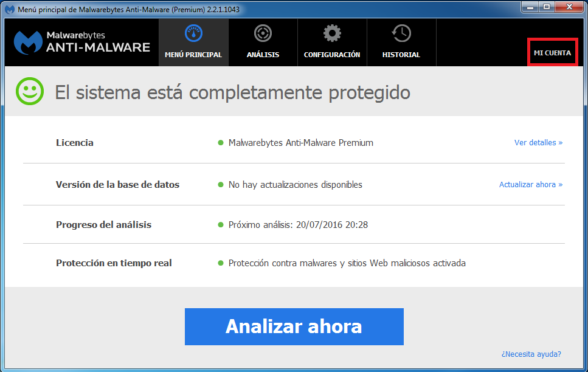588x372 pixels.
Task: Open the HISTORIAL tab label
Action: pos(401,55)
